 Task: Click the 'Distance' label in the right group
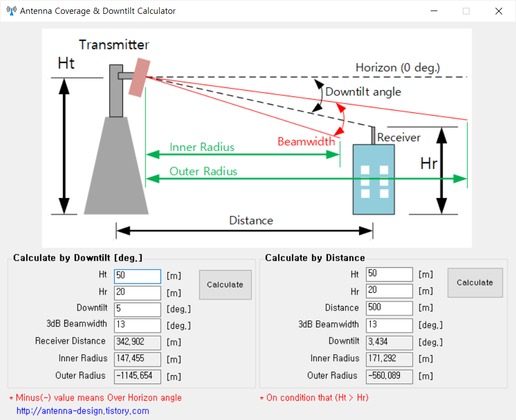pyautogui.click(x=342, y=308)
